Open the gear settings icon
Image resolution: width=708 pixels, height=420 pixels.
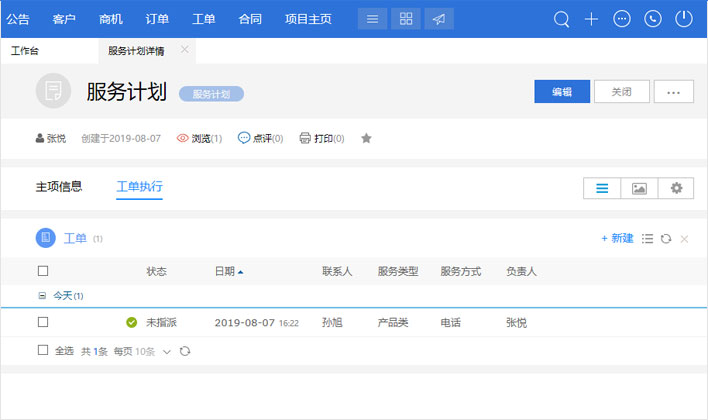click(676, 188)
